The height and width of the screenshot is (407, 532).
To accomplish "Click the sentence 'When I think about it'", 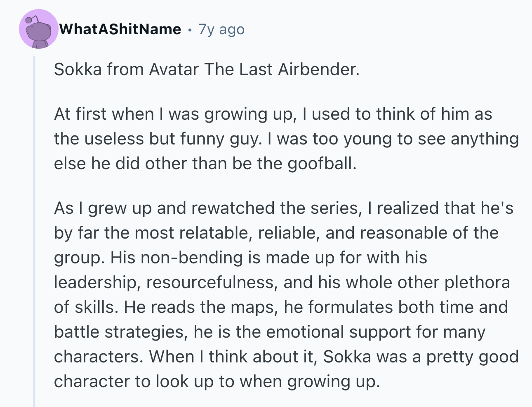I will point(233,357).
